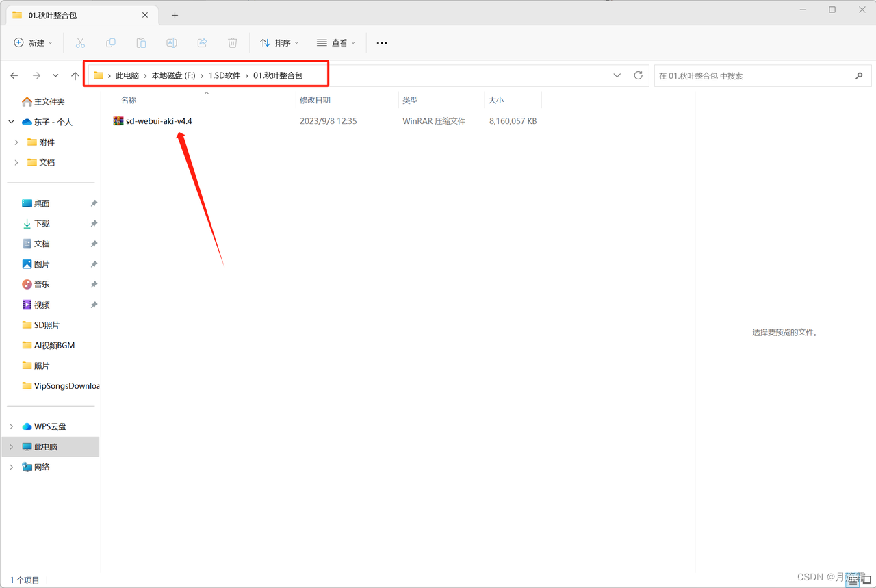Viewport: 876px width, 588px height.
Task: Click the Copy icon in toolbar
Action: tap(111, 43)
